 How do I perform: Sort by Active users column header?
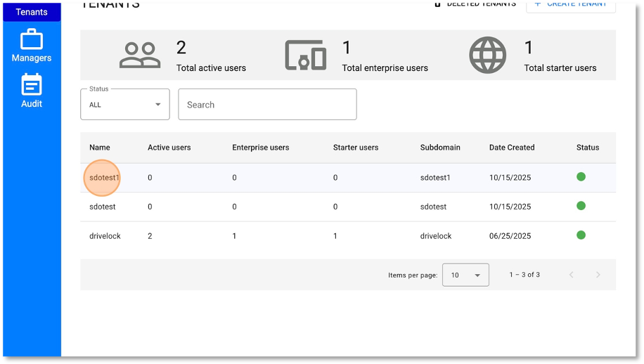[x=169, y=148]
